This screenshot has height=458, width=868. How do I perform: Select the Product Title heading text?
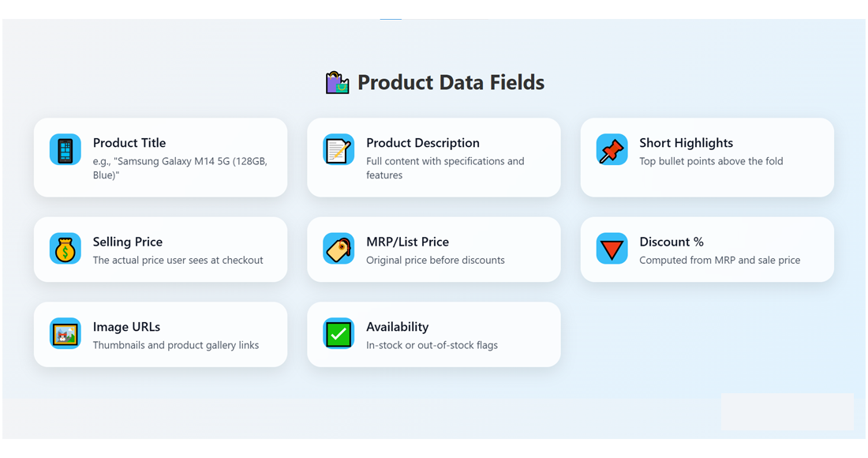click(129, 143)
